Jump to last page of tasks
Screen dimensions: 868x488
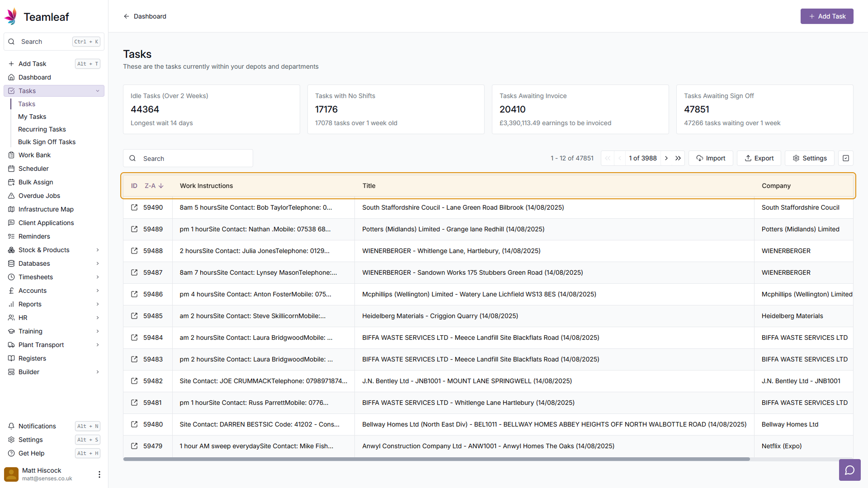pyautogui.click(x=678, y=158)
